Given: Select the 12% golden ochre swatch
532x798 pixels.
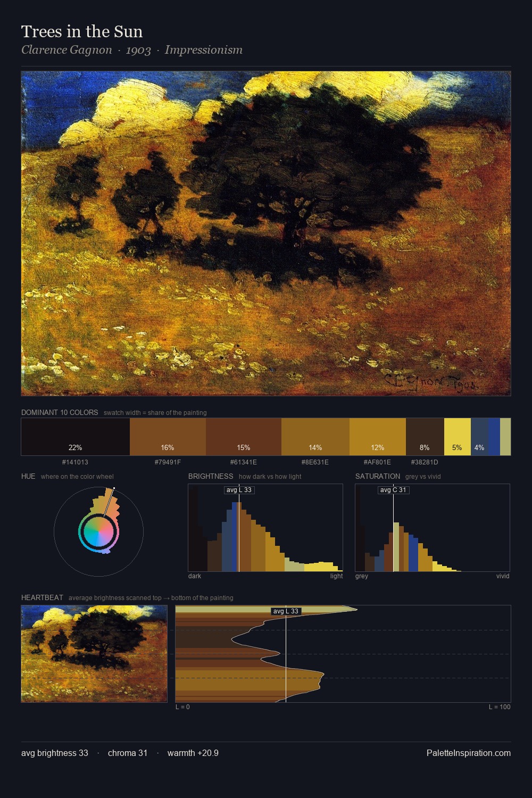Looking at the screenshot, I should coord(378,437).
